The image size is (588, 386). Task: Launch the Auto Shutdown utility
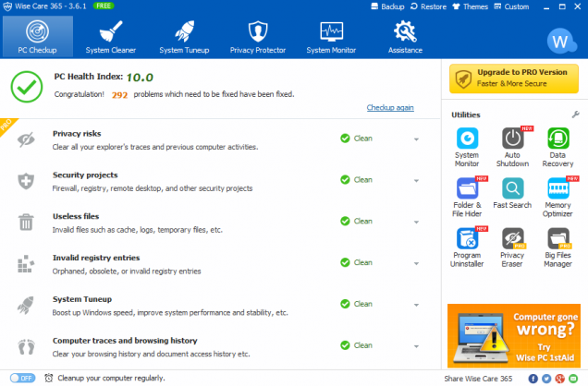pyautogui.click(x=512, y=139)
